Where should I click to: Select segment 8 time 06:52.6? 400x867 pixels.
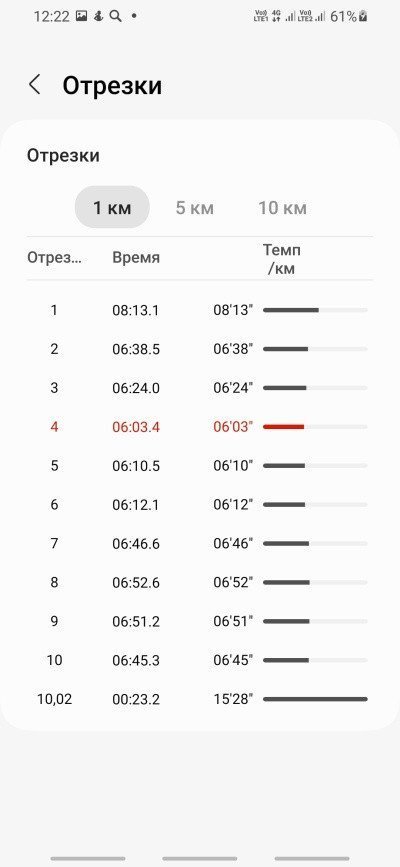(136, 583)
